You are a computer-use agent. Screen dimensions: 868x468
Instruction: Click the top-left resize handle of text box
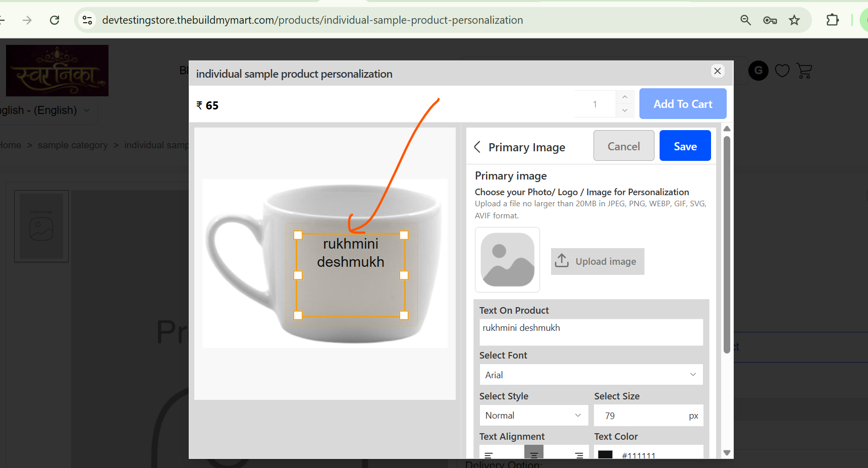[x=298, y=235]
